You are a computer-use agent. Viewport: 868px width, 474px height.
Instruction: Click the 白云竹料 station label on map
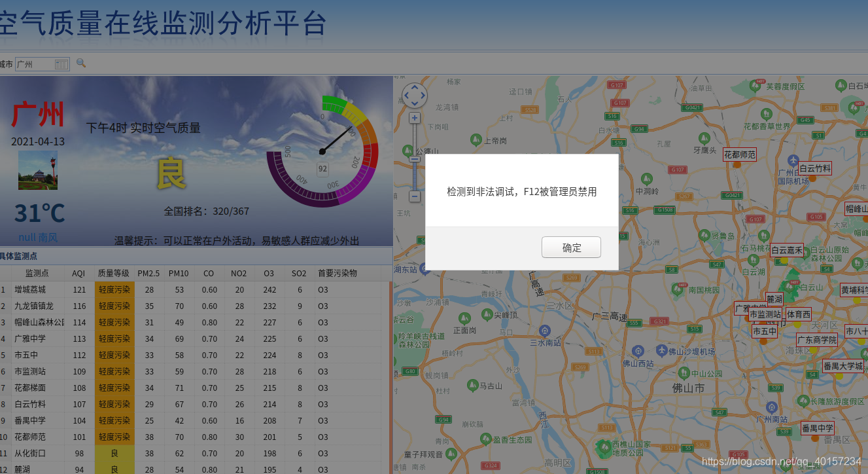(815, 168)
